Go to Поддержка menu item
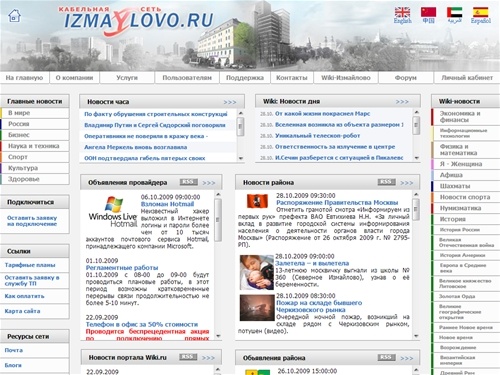 coord(245,78)
